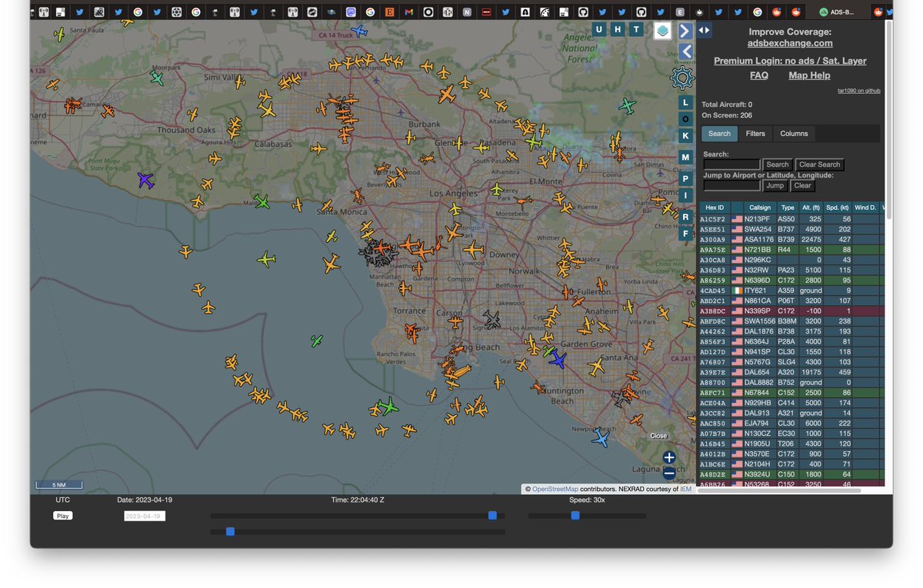Viewport: 923px width, 588px height.
Task: Toggle the F map option
Action: click(x=685, y=233)
